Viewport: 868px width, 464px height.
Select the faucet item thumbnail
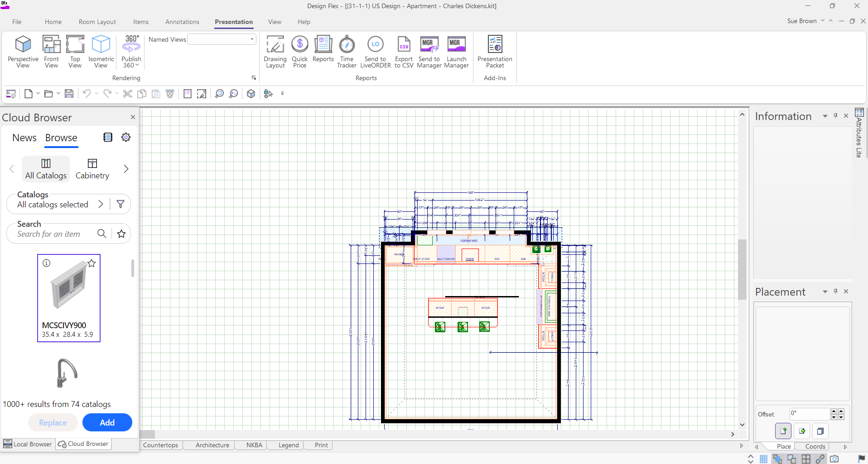67,373
